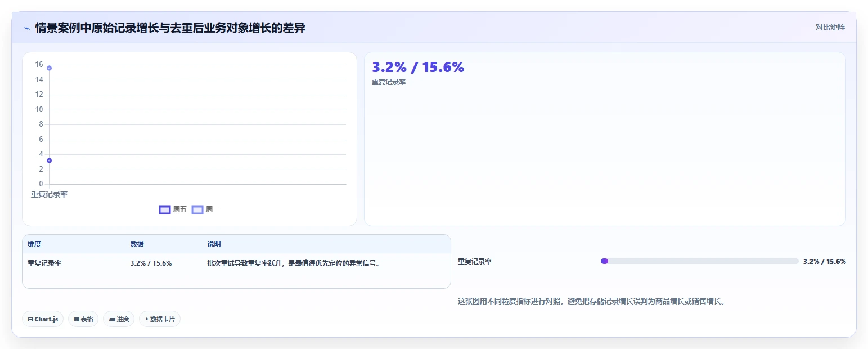Toggle the 周一 legend entry
The image size is (868, 349).
pos(206,209)
